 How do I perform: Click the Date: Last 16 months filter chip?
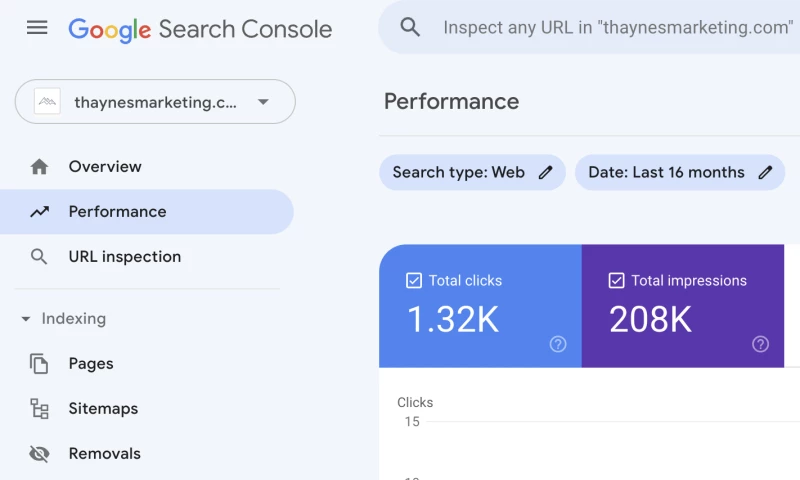point(680,172)
